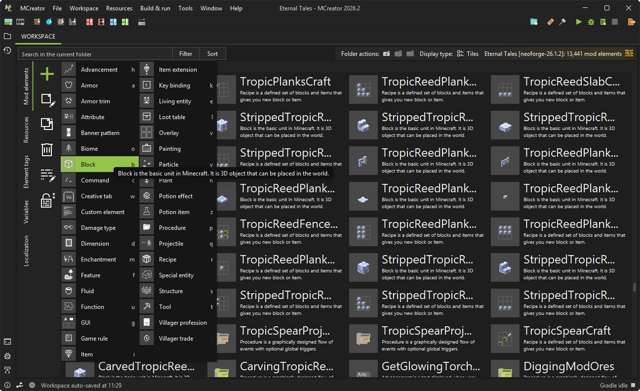Open the Window menu
The height and width of the screenshot is (391, 640).
[211, 8]
